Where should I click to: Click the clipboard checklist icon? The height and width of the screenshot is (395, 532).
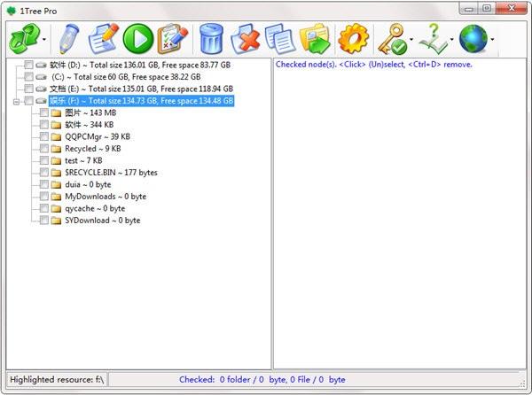(x=171, y=39)
